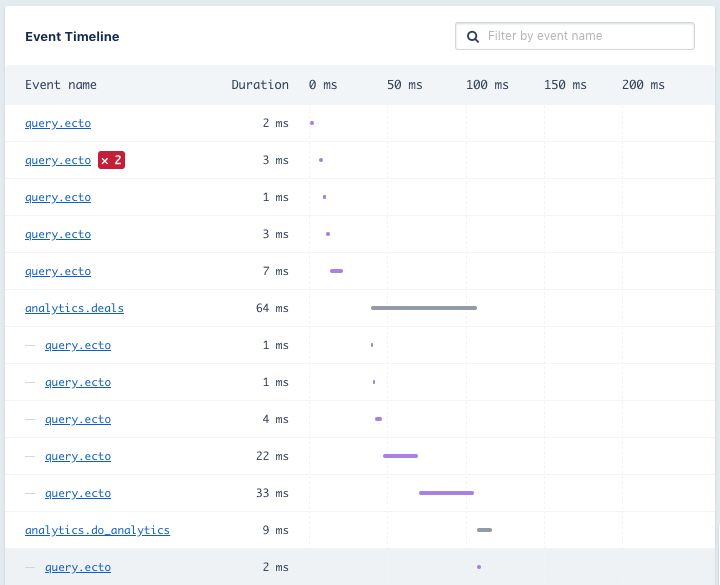Screen dimensions: 720x585
Task: Click the 33 ms duration value
Action: (x=272, y=493)
